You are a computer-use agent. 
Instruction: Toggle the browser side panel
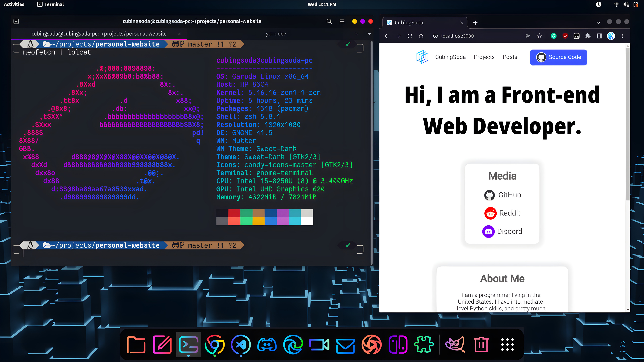pos(599,36)
